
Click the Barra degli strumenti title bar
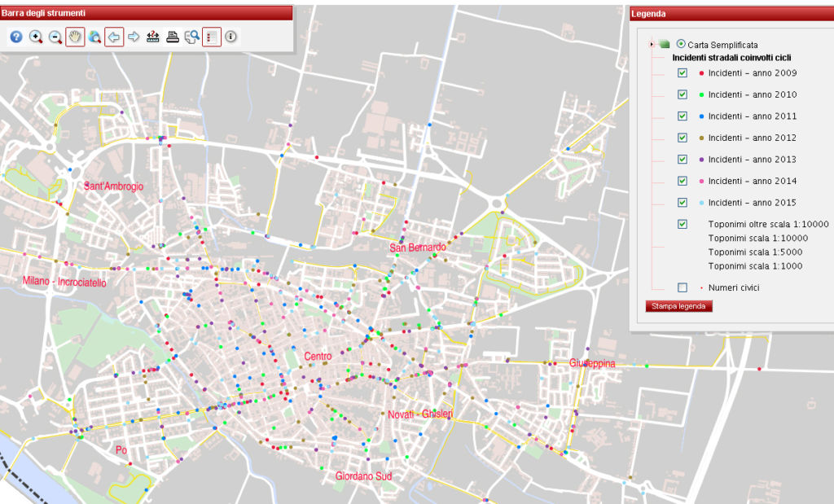(x=147, y=14)
